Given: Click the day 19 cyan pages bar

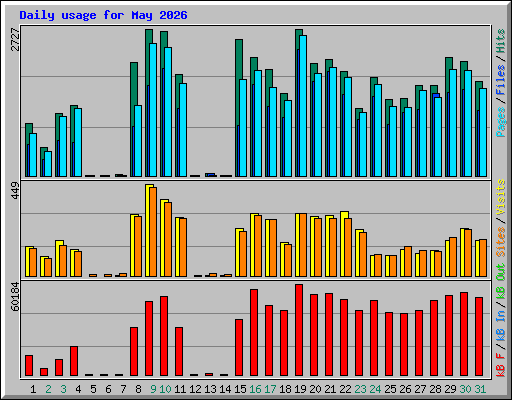Looking at the screenshot, I should click(303, 106).
